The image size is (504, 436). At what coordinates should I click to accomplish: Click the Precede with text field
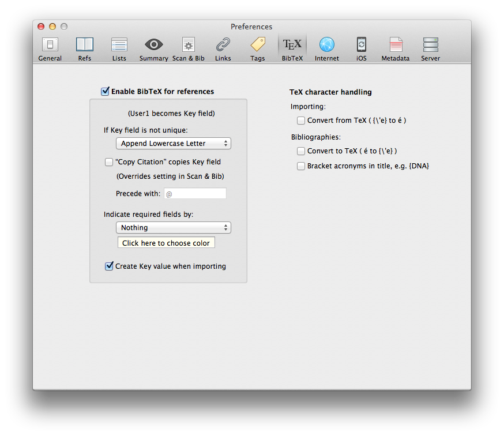tap(195, 194)
